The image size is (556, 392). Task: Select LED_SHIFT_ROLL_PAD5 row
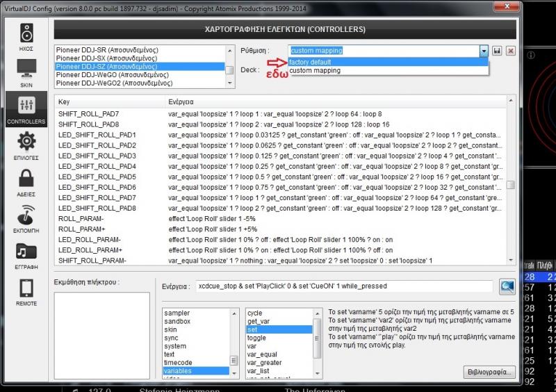point(280,177)
